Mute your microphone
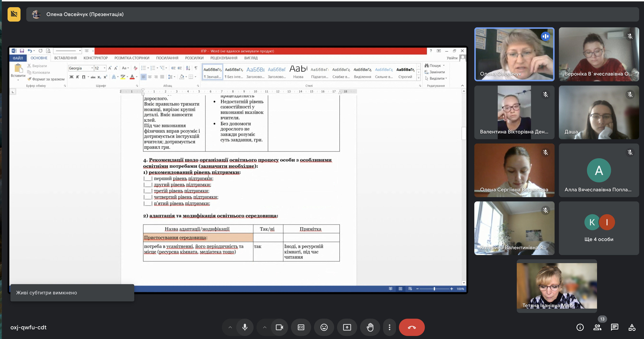The height and width of the screenshot is (339, 644). (x=245, y=327)
